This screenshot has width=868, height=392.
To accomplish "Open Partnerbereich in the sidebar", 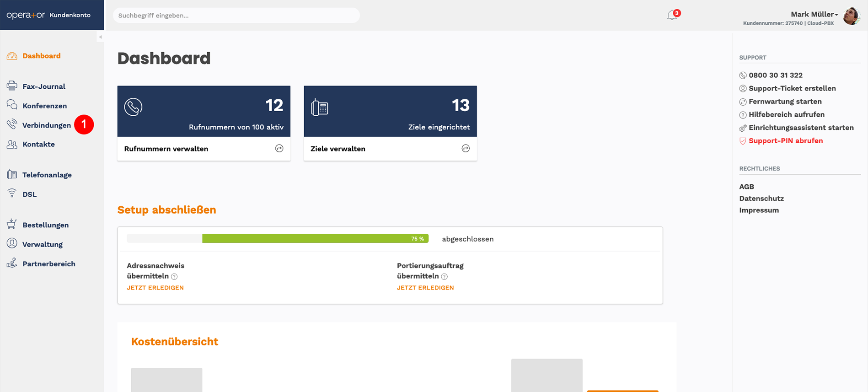I will tap(49, 264).
